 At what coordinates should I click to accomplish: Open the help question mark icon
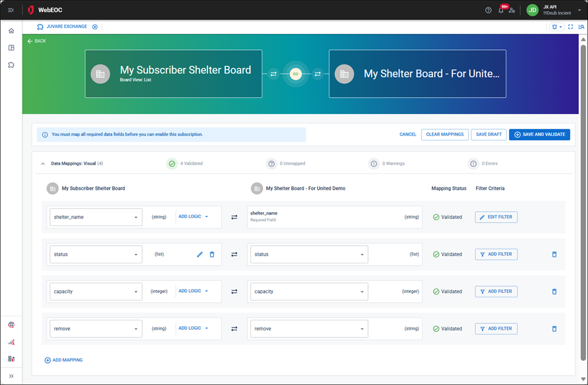488,10
